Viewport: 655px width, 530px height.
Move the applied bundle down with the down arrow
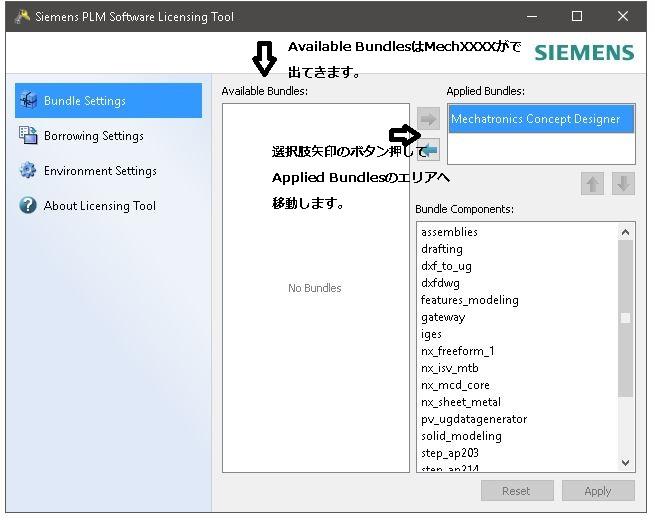click(623, 184)
